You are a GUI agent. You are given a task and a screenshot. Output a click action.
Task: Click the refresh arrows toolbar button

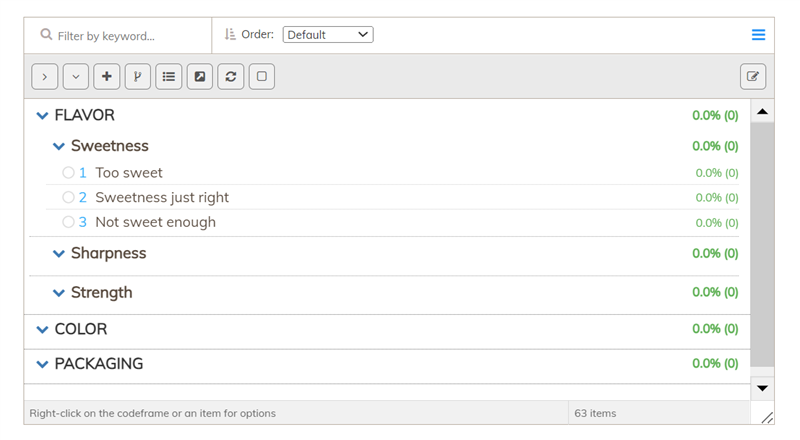click(x=231, y=77)
